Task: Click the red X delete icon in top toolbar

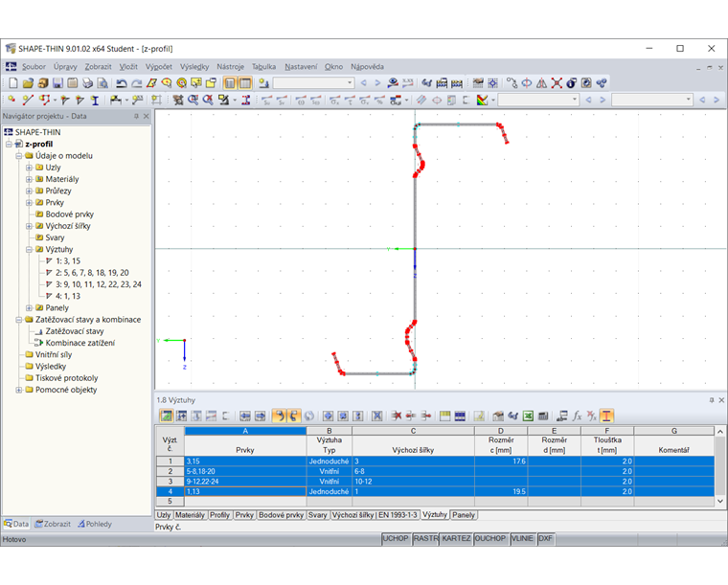Action: (557, 83)
